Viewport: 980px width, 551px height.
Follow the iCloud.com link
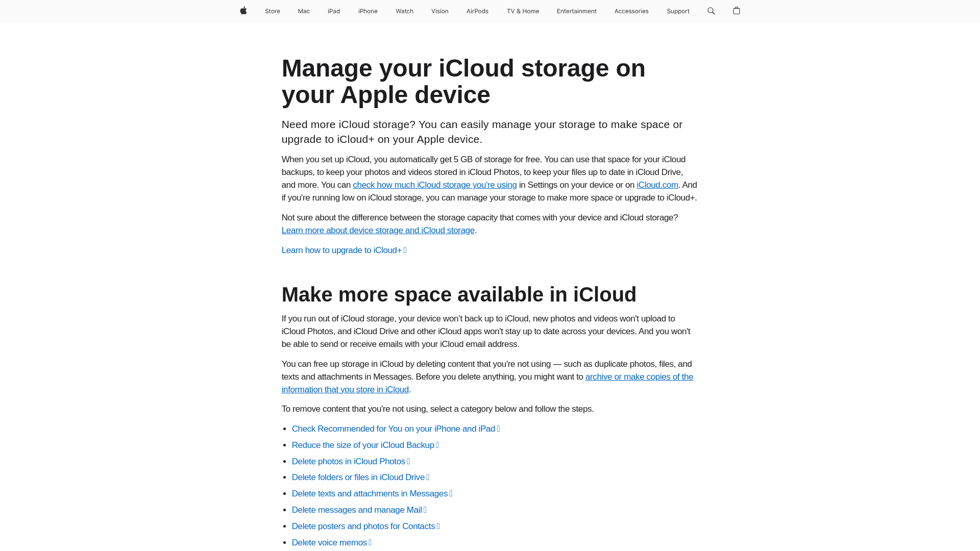[x=657, y=185]
